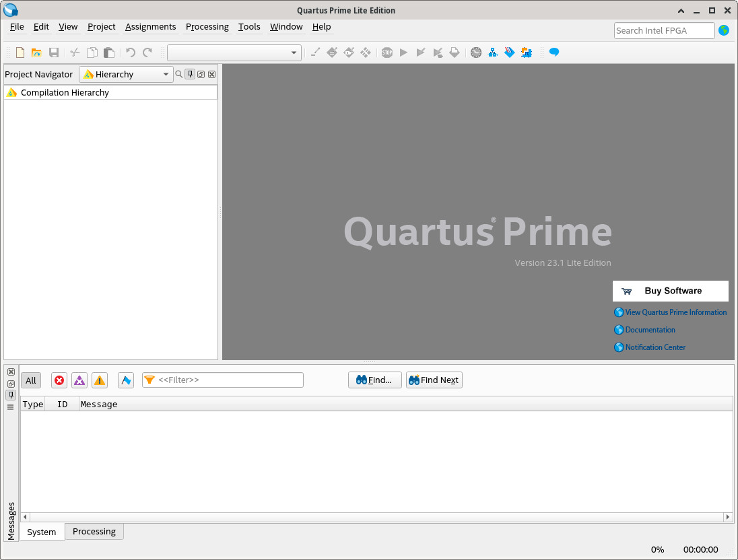Screen dimensions: 738x560
Task: Open the Project menu
Action: pyautogui.click(x=101, y=27)
